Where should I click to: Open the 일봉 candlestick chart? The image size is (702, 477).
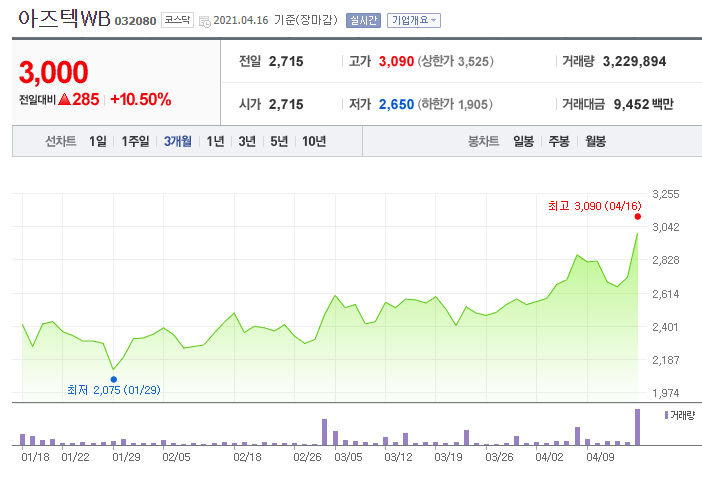tap(523, 142)
